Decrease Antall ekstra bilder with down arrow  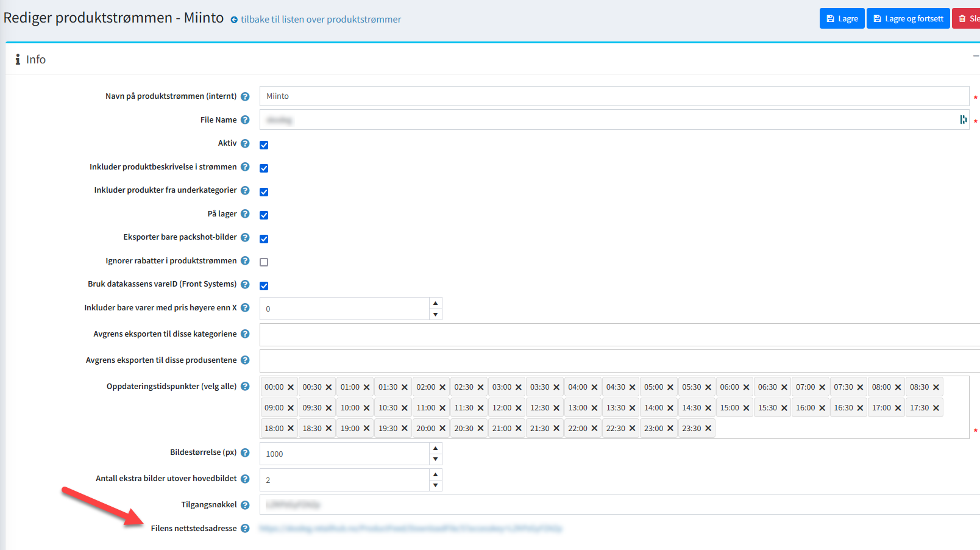point(435,486)
